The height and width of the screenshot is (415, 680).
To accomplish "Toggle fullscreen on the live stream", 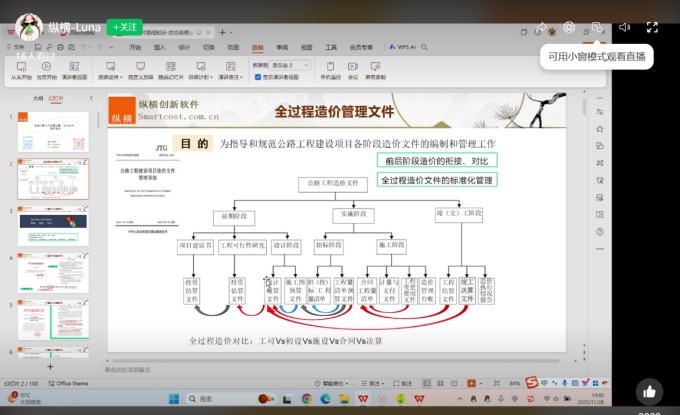I will pos(652,27).
